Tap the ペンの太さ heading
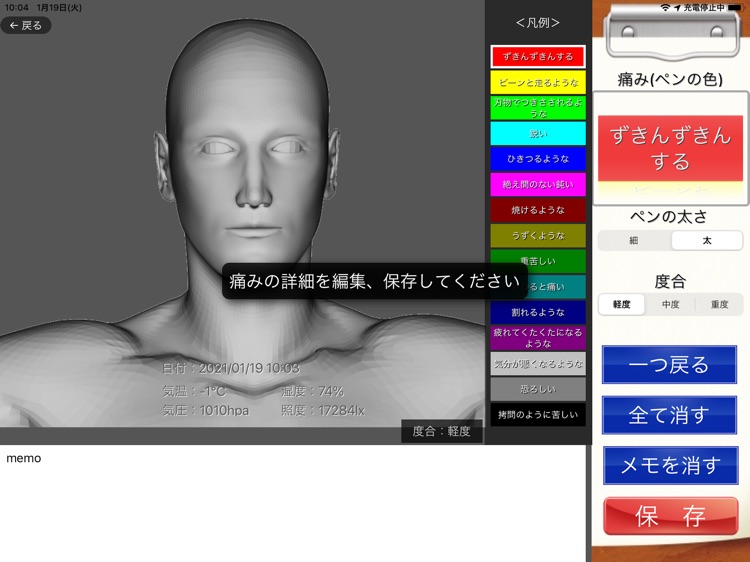This screenshot has height=562, width=750. 669,217
